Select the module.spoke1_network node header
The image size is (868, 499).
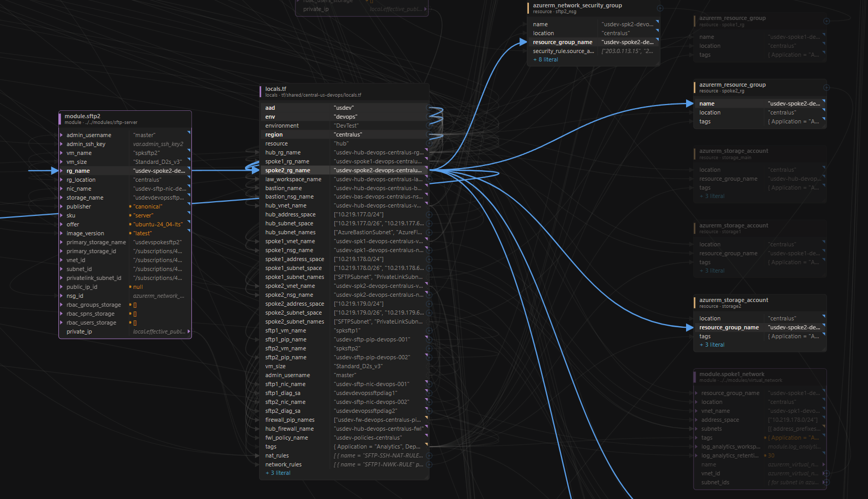[x=760, y=377]
